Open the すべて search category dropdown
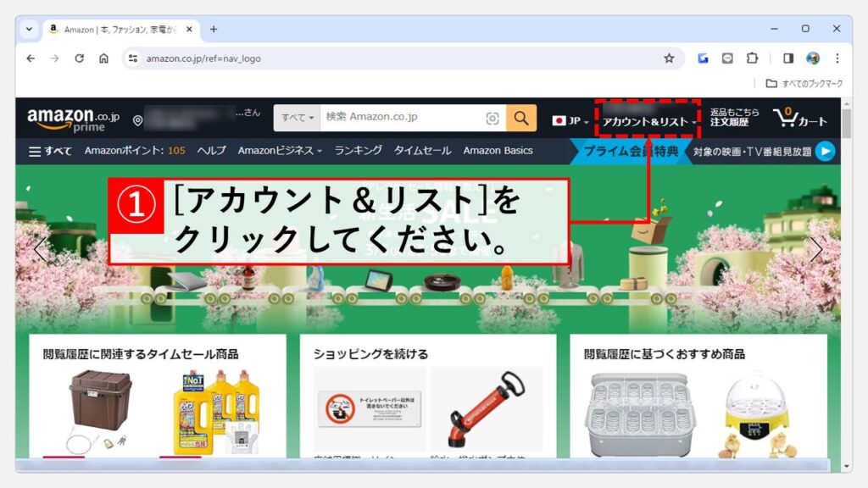 298,117
